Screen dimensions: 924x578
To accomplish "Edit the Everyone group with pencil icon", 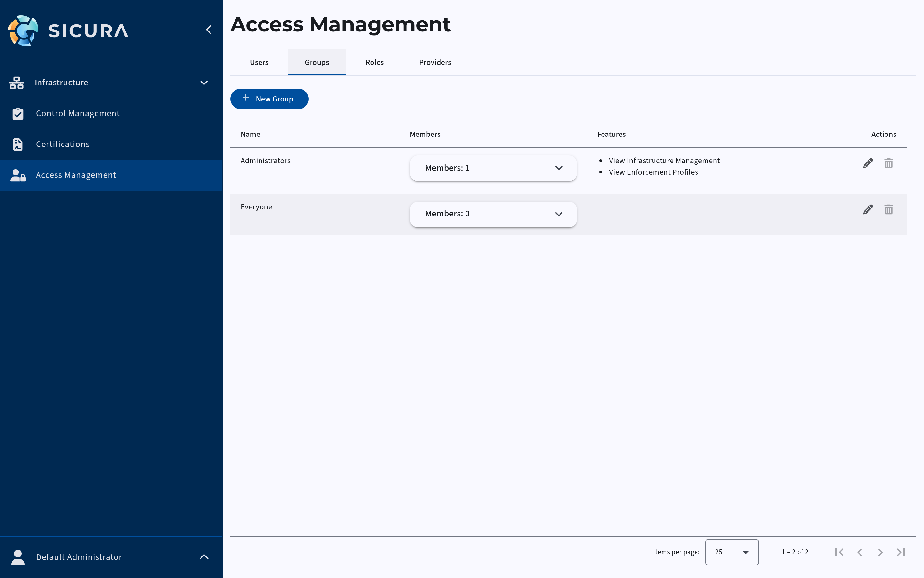I will (x=868, y=209).
